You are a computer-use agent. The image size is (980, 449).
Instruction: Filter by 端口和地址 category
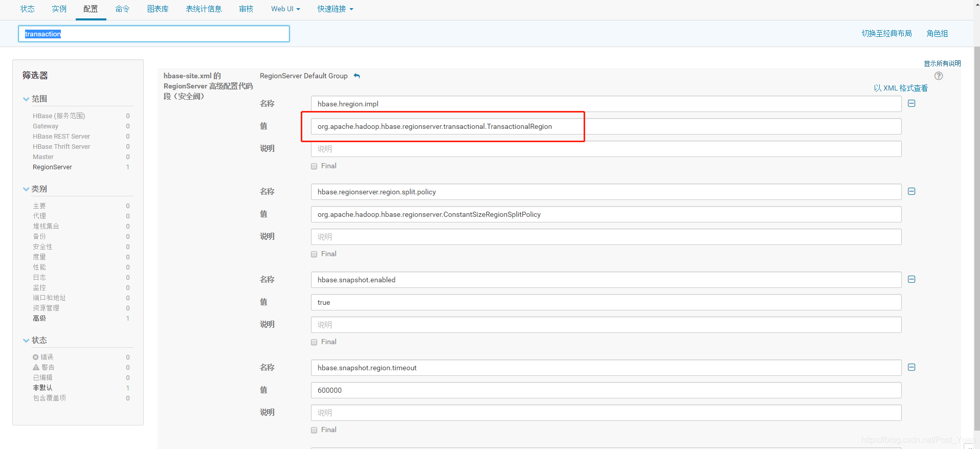click(49, 298)
